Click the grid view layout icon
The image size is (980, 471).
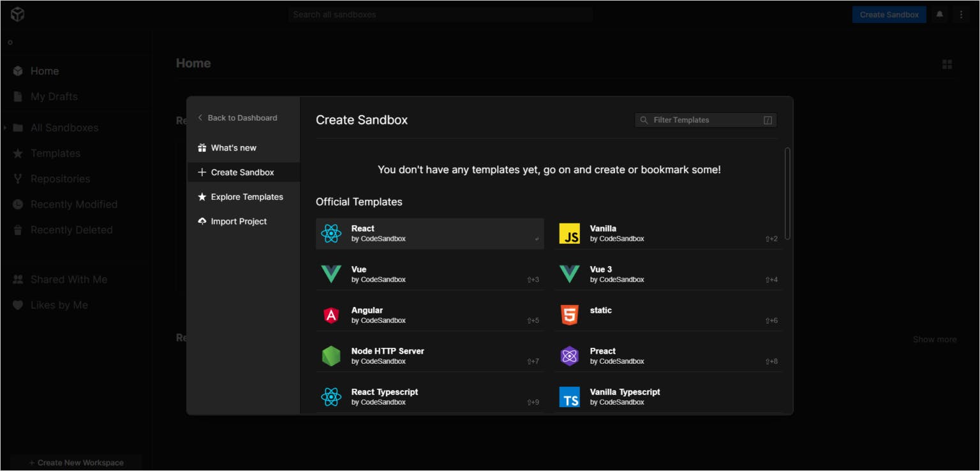pos(947,64)
